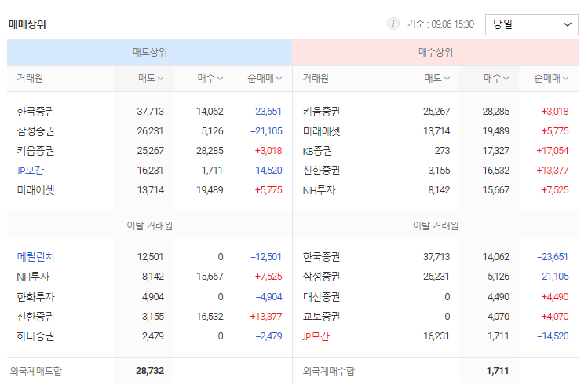The height and width of the screenshot is (389, 588).
Task: Sort 매수상위 table by 매수 column
Action: coord(496,78)
